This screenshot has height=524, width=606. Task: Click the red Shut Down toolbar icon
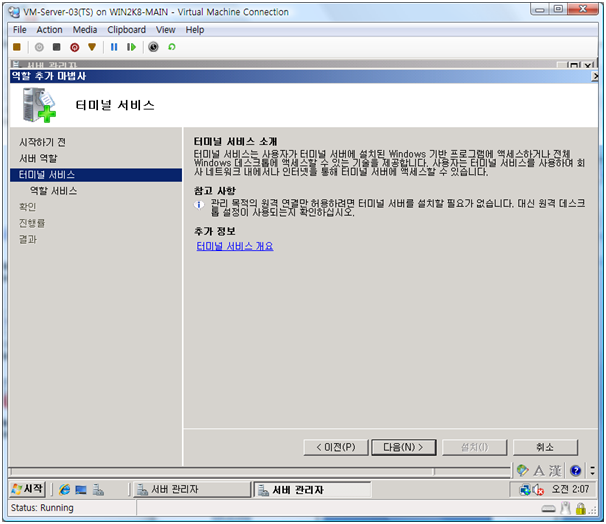(75, 47)
